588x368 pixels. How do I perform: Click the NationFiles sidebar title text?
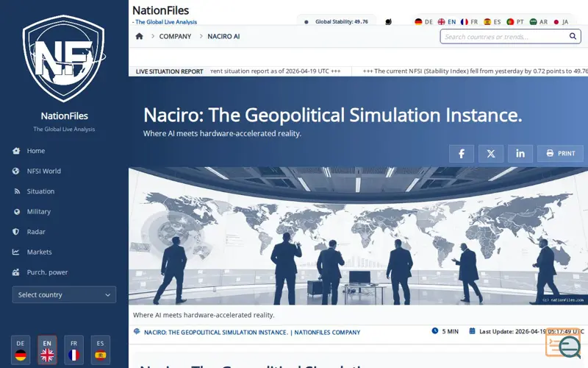click(x=64, y=116)
